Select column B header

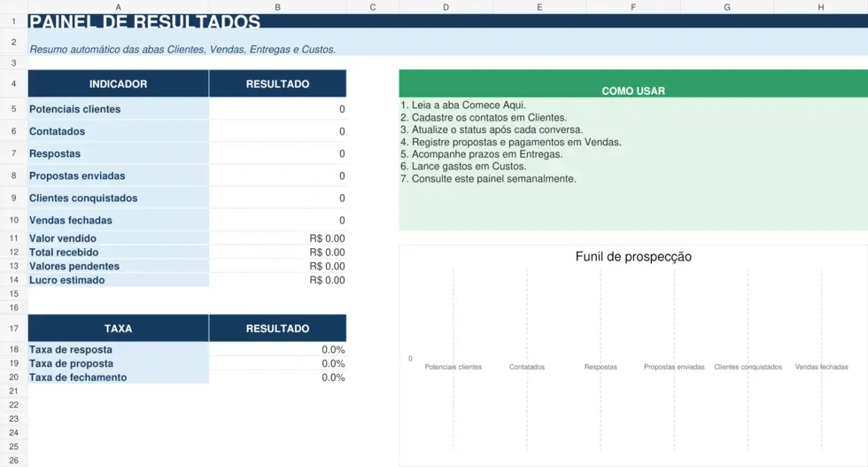tap(277, 7)
